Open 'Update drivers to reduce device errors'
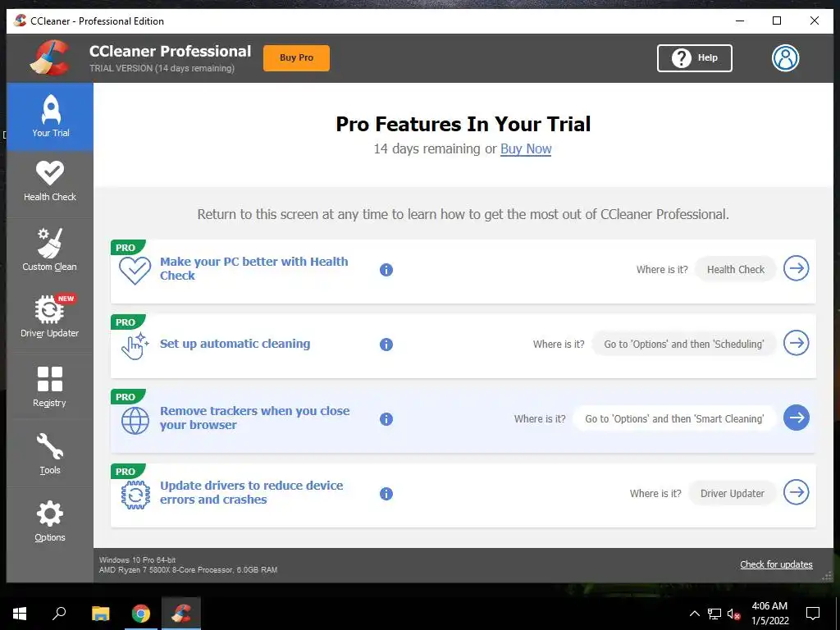This screenshot has width=840, height=630. pyautogui.click(x=251, y=492)
